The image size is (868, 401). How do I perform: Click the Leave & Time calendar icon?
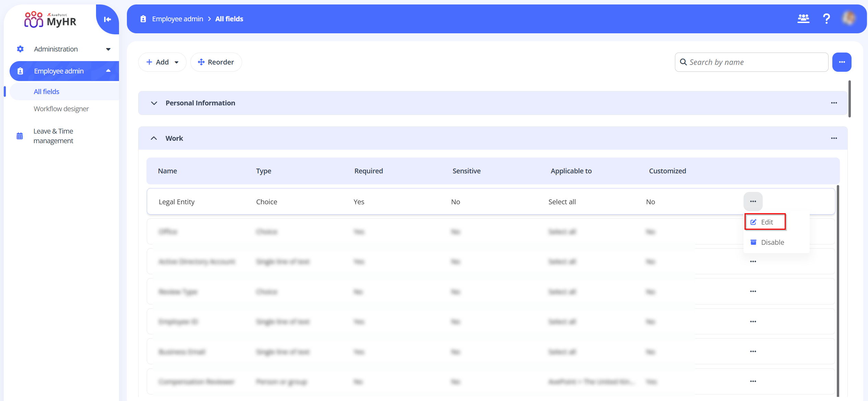tap(20, 136)
